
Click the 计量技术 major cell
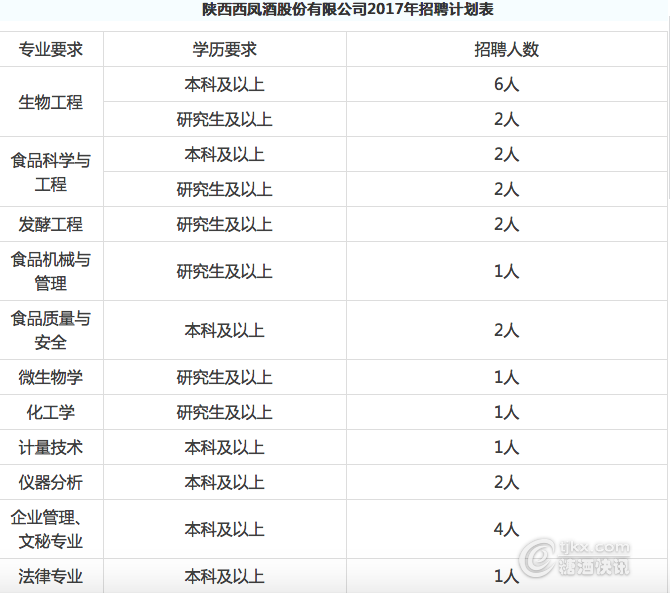(50, 447)
